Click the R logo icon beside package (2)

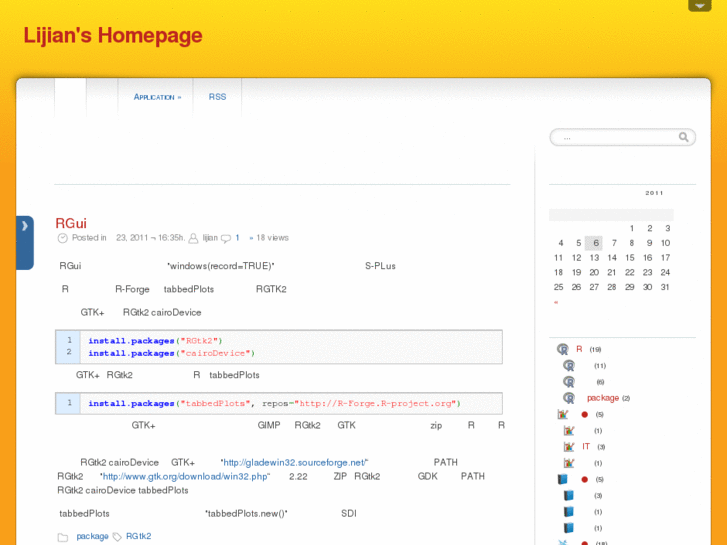click(569, 398)
